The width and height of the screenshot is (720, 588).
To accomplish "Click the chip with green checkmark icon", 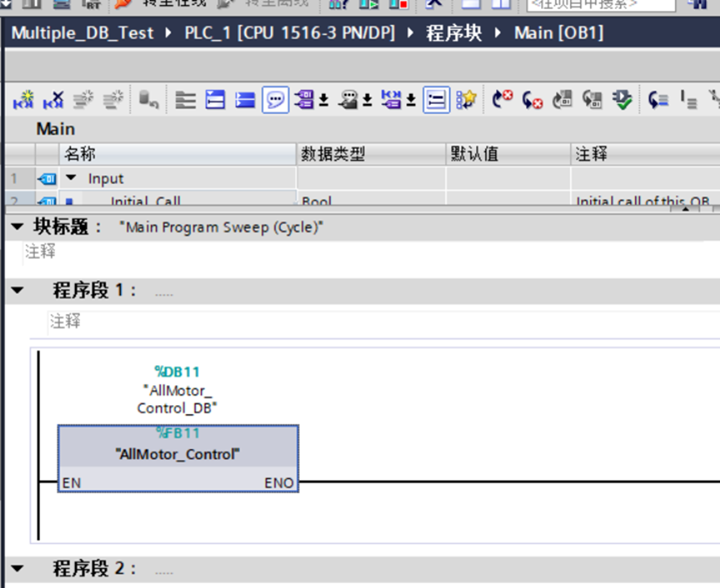I will tap(622, 100).
